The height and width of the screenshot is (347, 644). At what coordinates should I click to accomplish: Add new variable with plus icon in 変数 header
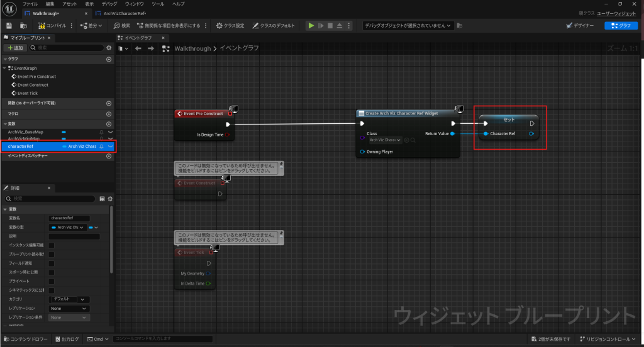coord(109,124)
